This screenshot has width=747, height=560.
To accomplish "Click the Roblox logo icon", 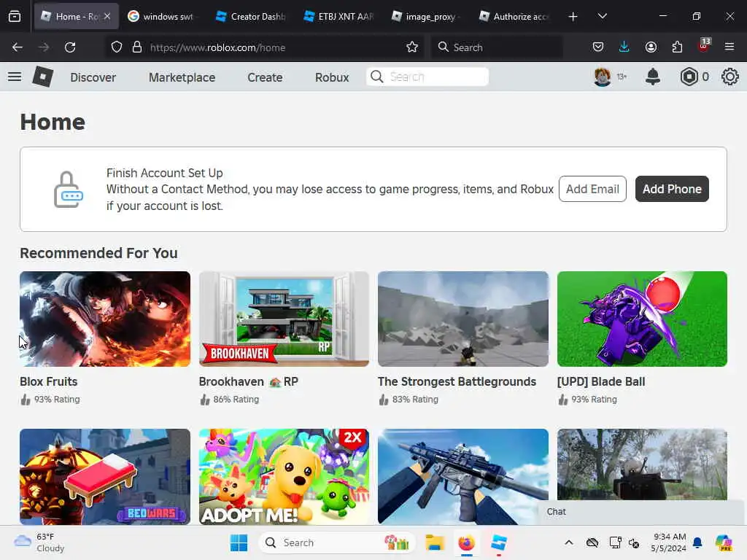I will [43, 77].
